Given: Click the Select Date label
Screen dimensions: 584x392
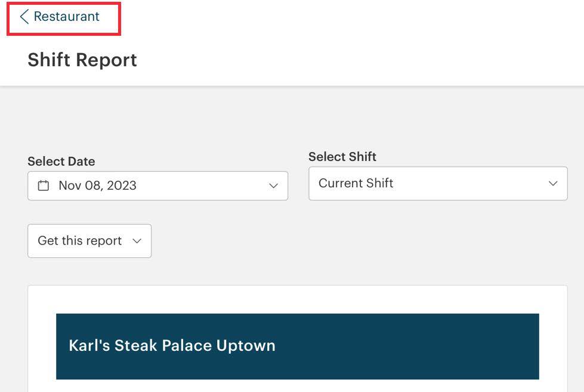Looking at the screenshot, I should (x=61, y=161).
